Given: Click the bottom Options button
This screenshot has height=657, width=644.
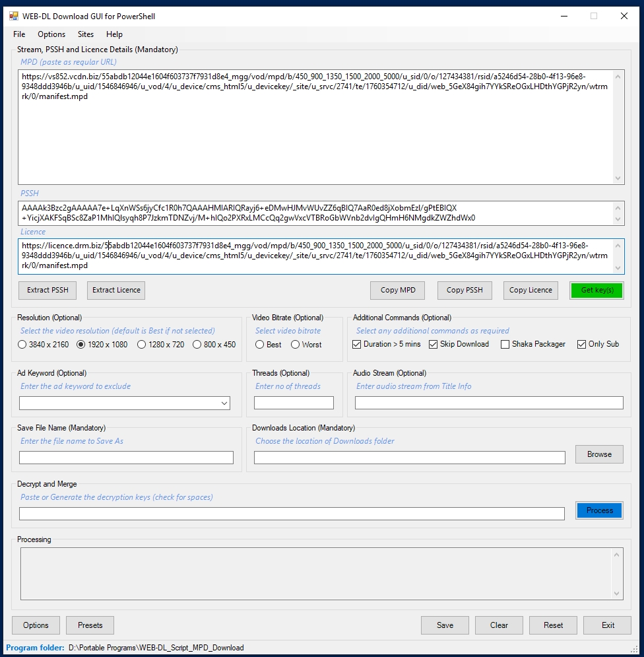Looking at the screenshot, I should (x=36, y=625).
